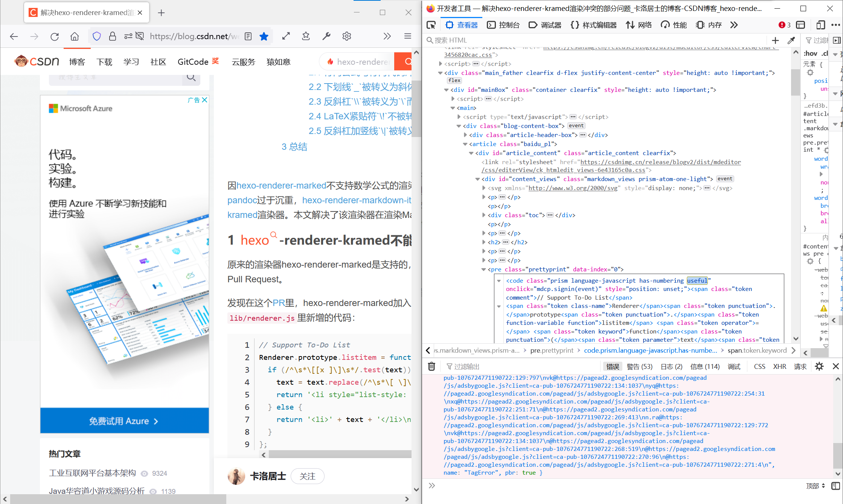Click the responsive design mode icon
This screenshot has height=504, width=843.
click(x=820, y=25)
